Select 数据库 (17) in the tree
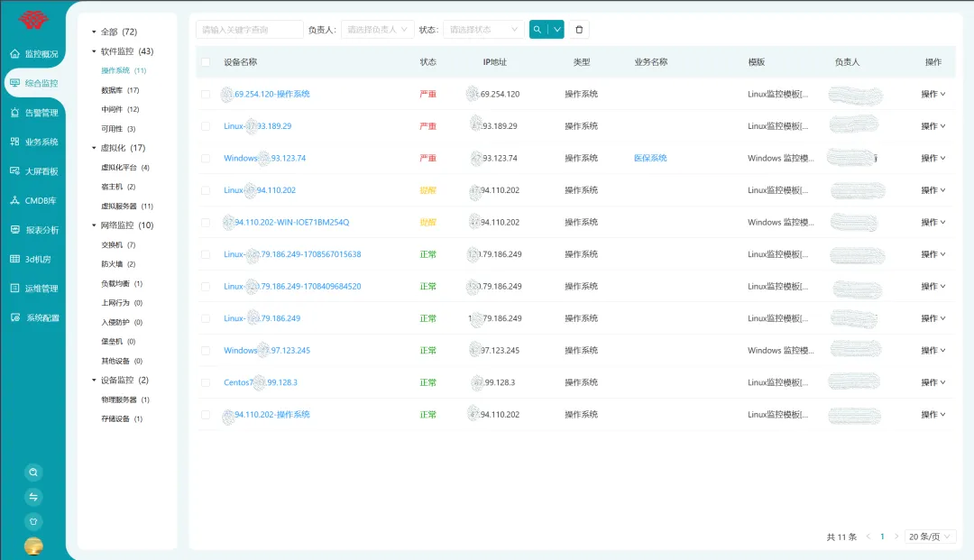This screenshot has width=974, height=560. point(120,90)
